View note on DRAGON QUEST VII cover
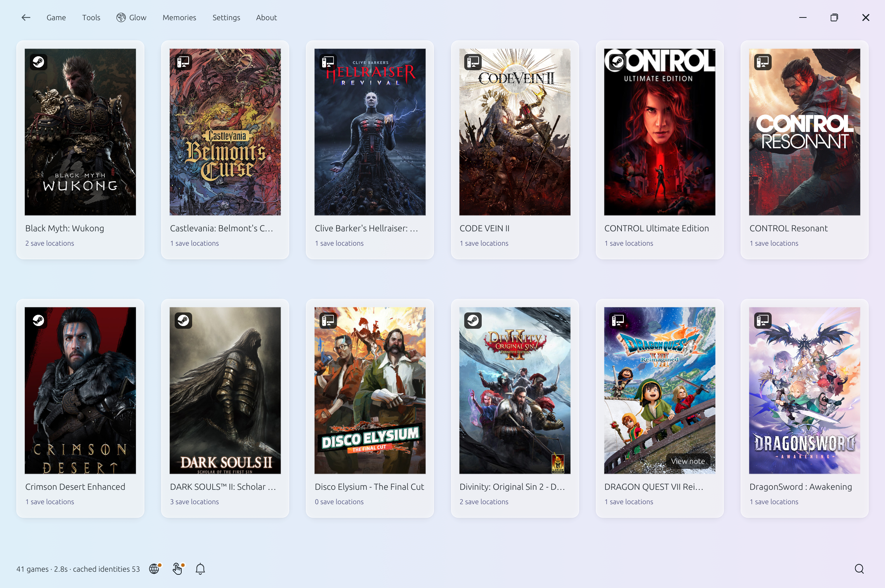 pyautogui.click(x=688, y=461)
